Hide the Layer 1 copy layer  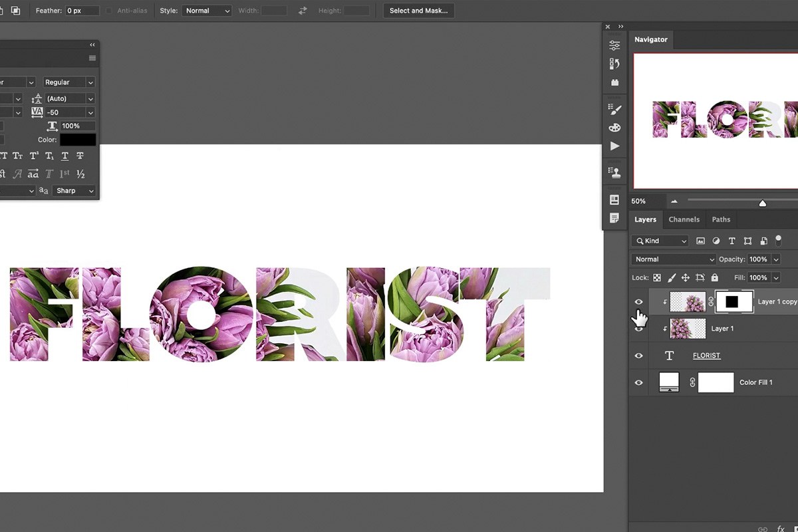pos(638,302)
